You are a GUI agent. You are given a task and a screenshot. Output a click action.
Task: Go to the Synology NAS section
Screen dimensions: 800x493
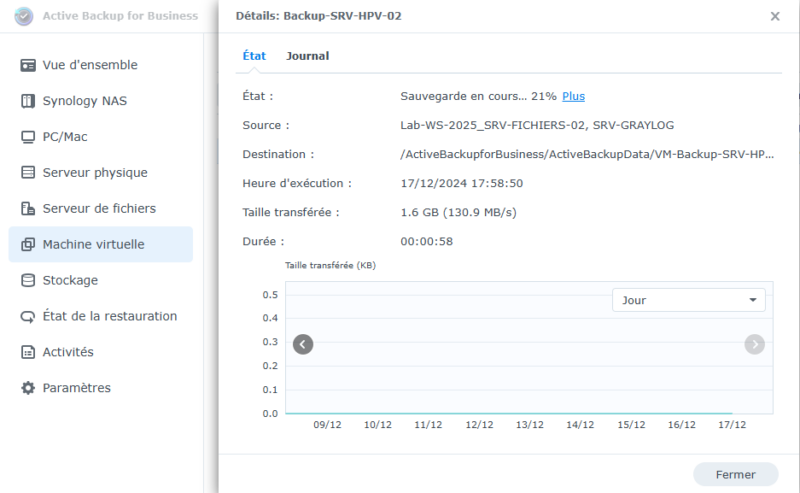tap(101, 101)
